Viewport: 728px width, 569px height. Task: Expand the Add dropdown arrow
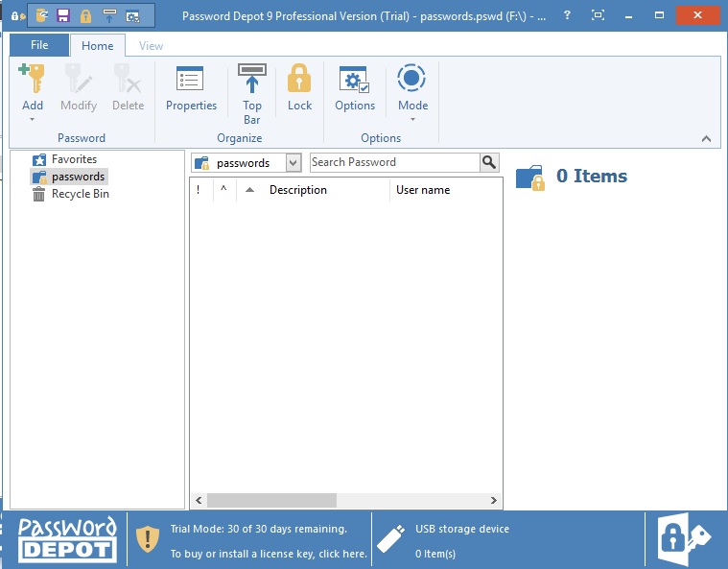(x=32, y=119)
